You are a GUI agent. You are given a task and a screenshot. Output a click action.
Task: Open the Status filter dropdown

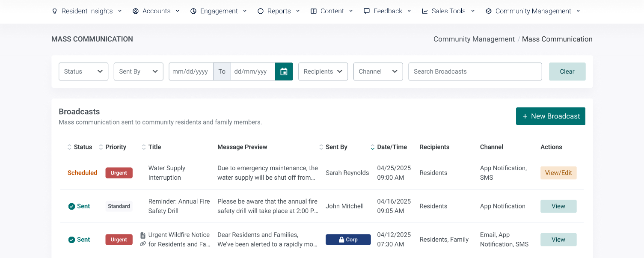tap(83, 71)
